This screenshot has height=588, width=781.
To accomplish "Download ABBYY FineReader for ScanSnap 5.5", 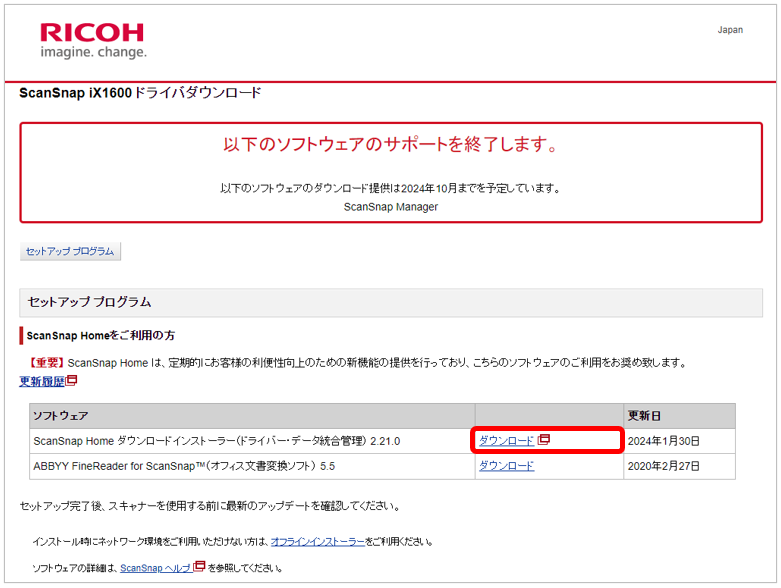I will [x=506, y=466].
